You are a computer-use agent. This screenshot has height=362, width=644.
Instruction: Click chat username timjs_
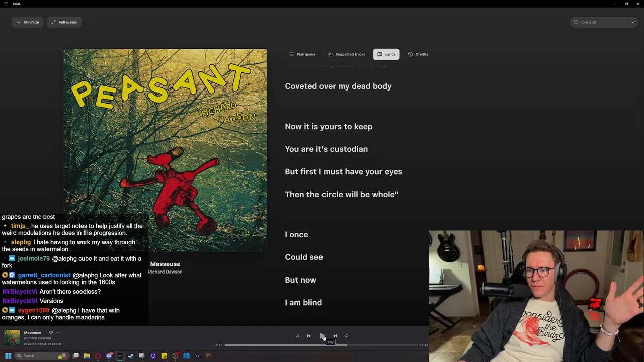point(20,226)
